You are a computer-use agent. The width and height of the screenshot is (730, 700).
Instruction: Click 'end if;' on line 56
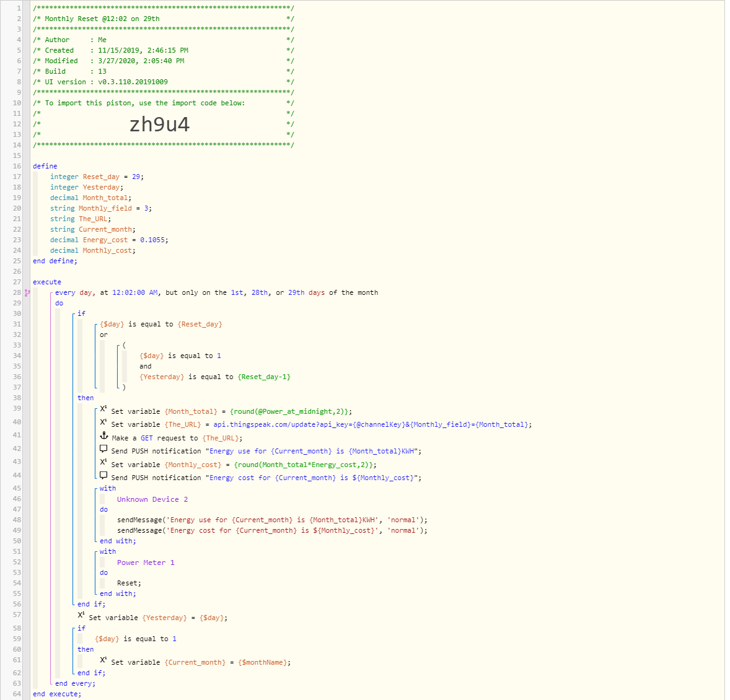tap(91, 605)
